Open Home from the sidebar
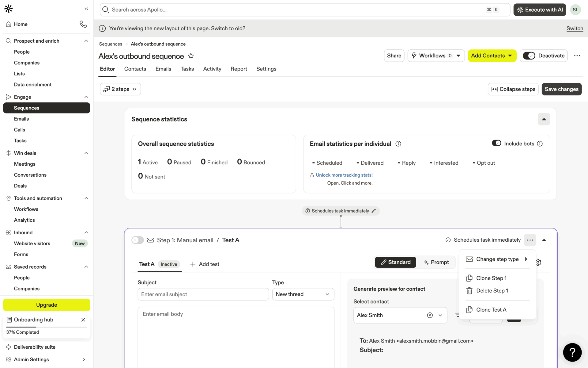This screenshot has height=368, width=588. click(x=21, y=24)
